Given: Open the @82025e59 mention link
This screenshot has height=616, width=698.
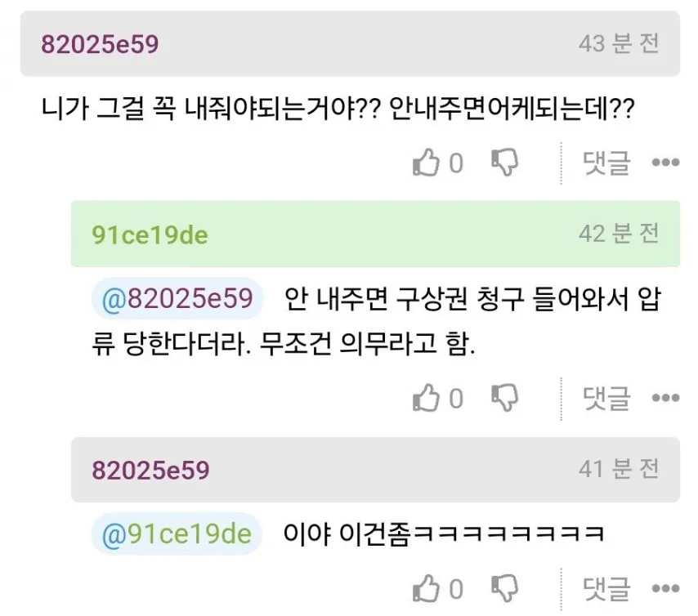Looking at the screenshot, I should pyautogui.click(x=177, y=299).
